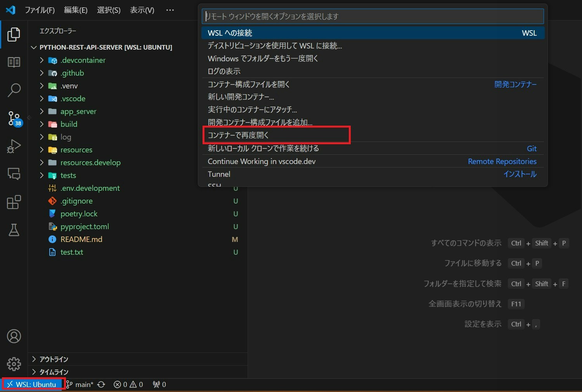Open Source Control view with 38 badge
The width and height of the screenshot is (582, 392).
(x=14, y=118)
